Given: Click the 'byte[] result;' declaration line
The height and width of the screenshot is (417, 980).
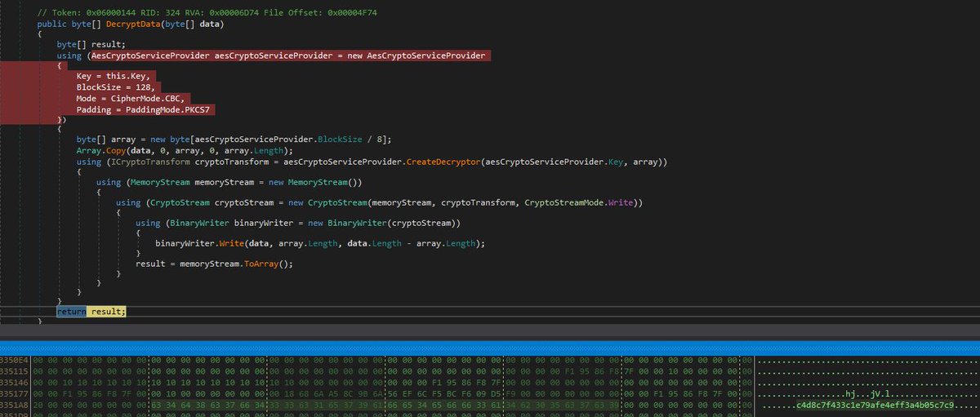Looking at the screenshot, I should pos(91,45).
